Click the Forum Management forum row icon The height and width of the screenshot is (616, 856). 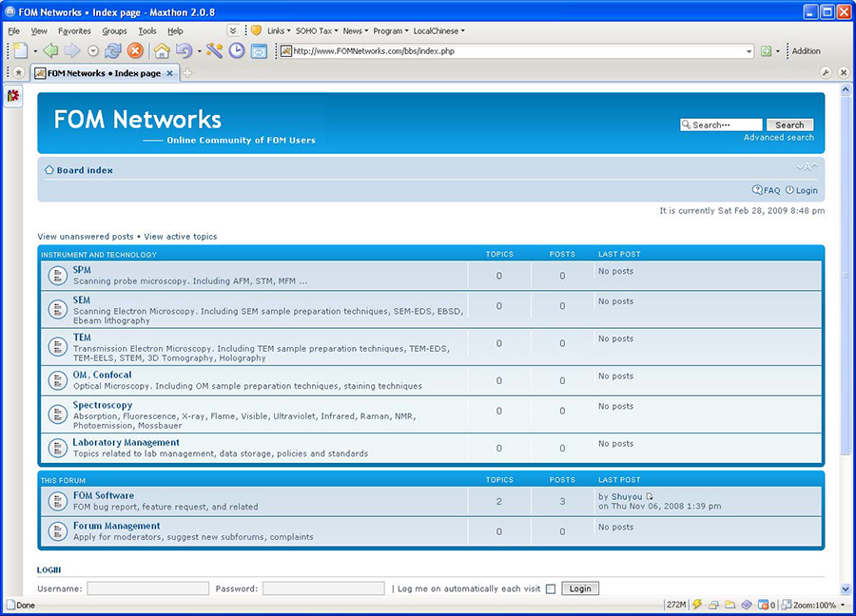pos(57,531)
